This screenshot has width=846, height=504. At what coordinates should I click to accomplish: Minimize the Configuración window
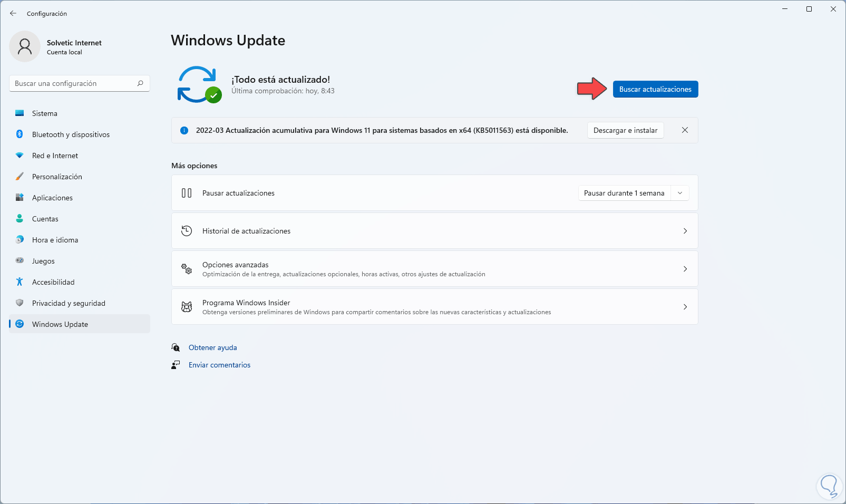[785, 9]
